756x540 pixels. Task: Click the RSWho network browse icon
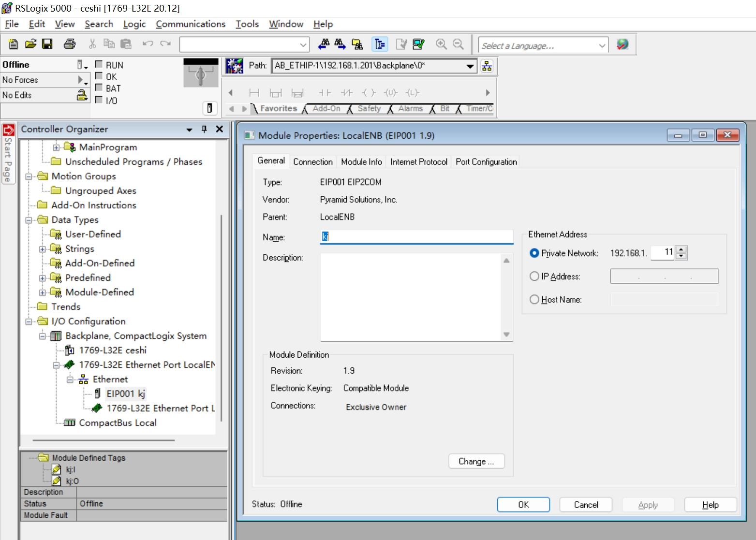click(487, 66)
